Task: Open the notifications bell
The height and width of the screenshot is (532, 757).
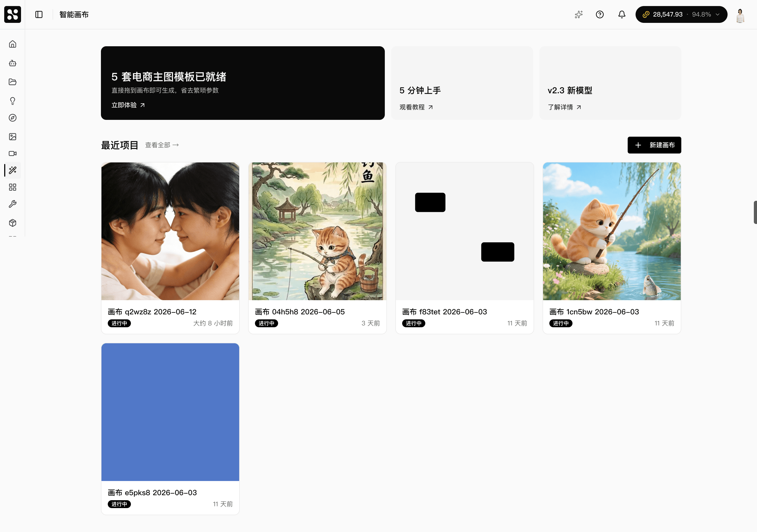Action: pyautogui.click(x=621, y=14)
